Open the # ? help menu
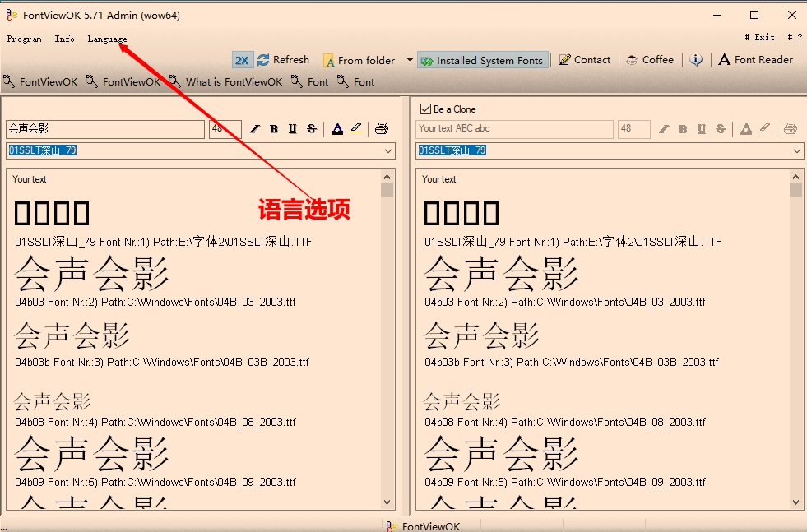 795,37
